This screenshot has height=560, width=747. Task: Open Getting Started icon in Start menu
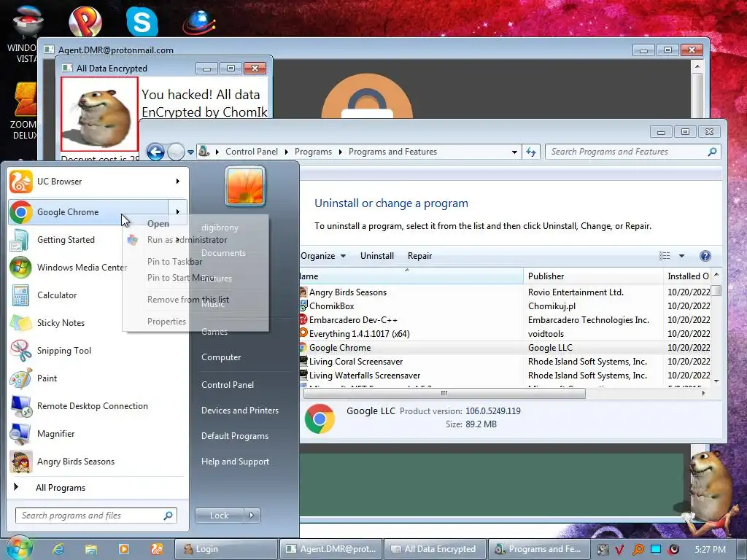[21, 239]
